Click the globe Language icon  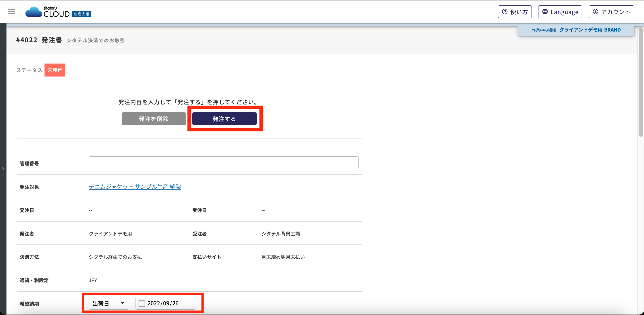tap(545, 12)
